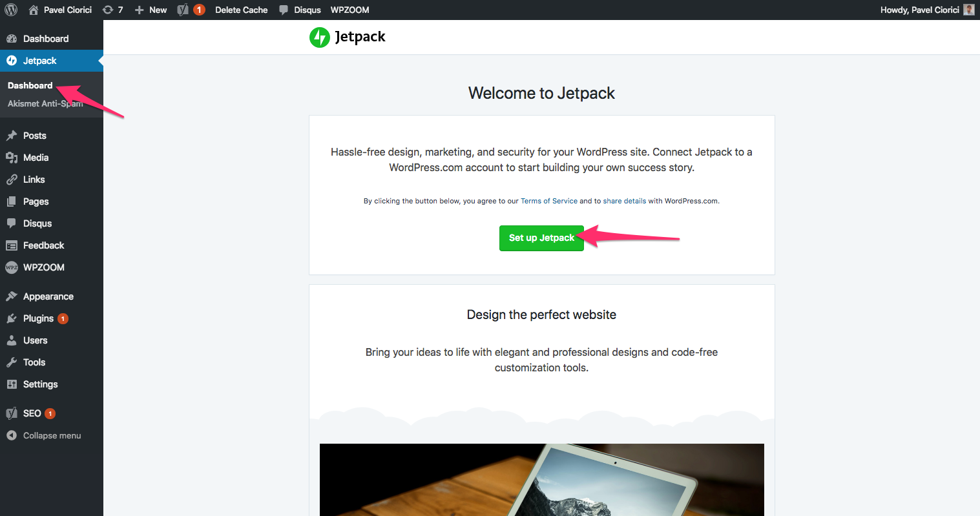Click the number 7 updates count
Viewport: 980px width, 516px height.
pos(120,10)
